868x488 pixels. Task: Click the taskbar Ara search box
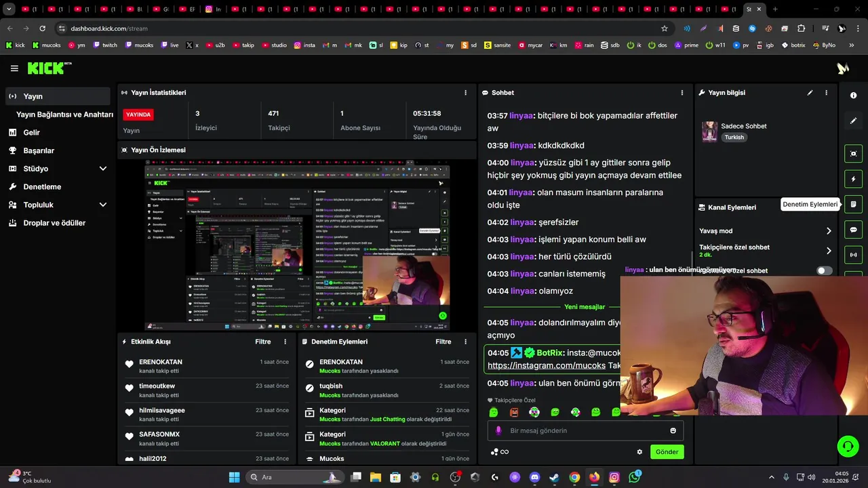click(x=294, y=477)
